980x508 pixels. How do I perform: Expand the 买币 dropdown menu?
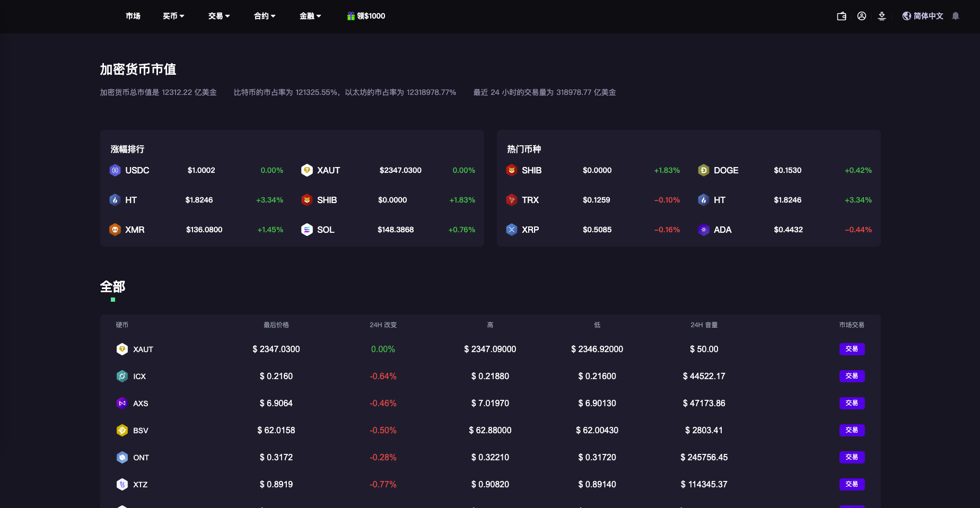point(173,16)
